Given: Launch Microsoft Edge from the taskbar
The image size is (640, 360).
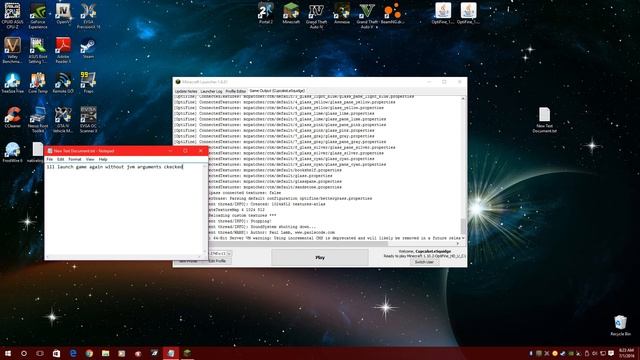Looking at the screenshot, I should pyautogui.click(x=73, y=353).
